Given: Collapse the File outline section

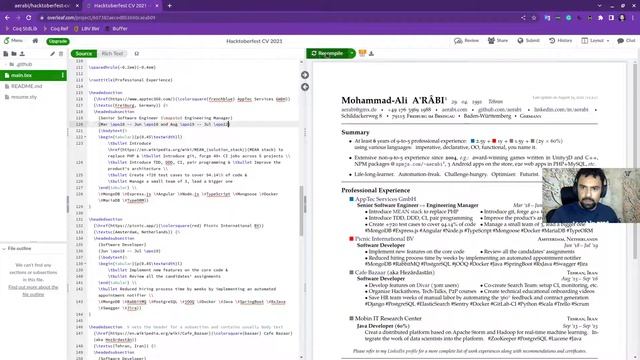Looking at the screenshot, I should click(4, 249).
